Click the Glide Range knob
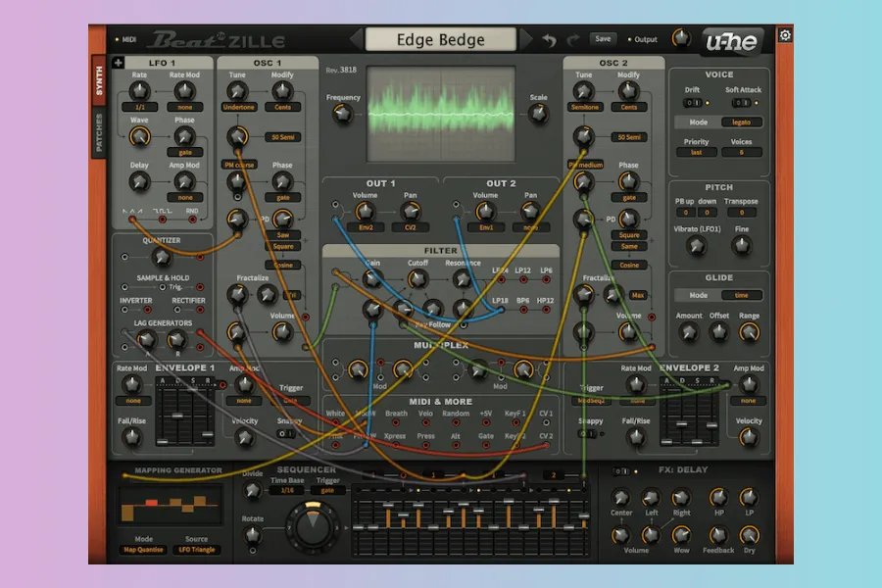This screenshot has width=882, height=588. point(749,332)
